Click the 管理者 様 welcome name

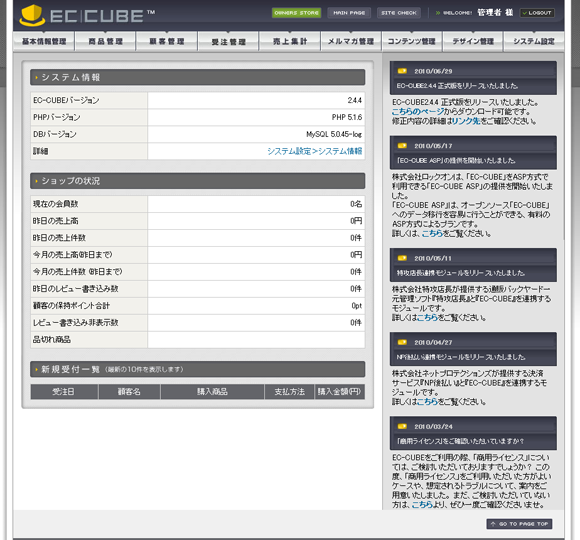[x=495, y=13]
